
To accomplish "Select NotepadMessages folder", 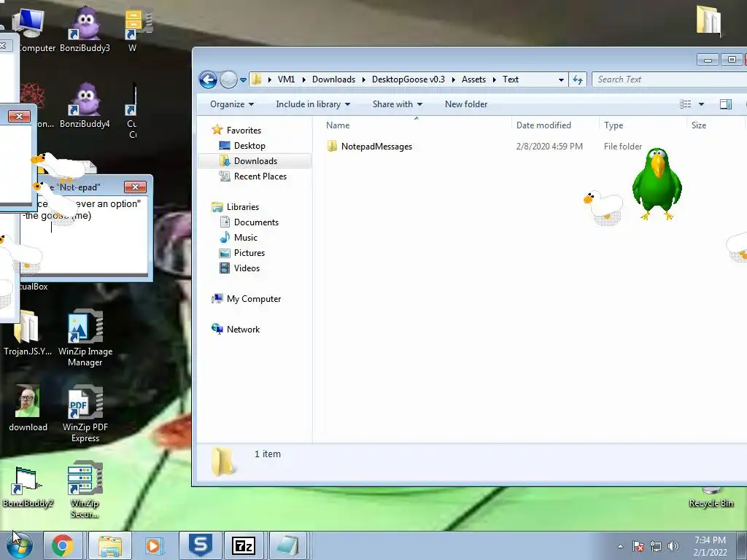I will pyautogui.click(x=376, y=147).
